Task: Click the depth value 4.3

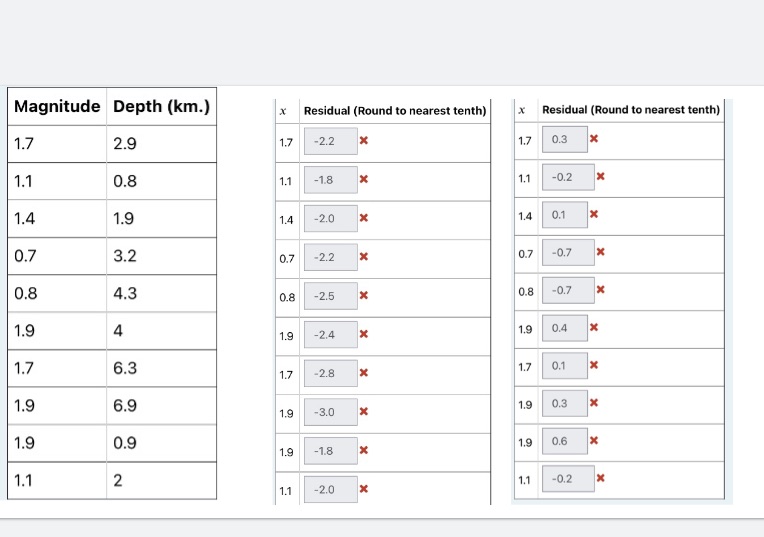Action: coord(125,293)
